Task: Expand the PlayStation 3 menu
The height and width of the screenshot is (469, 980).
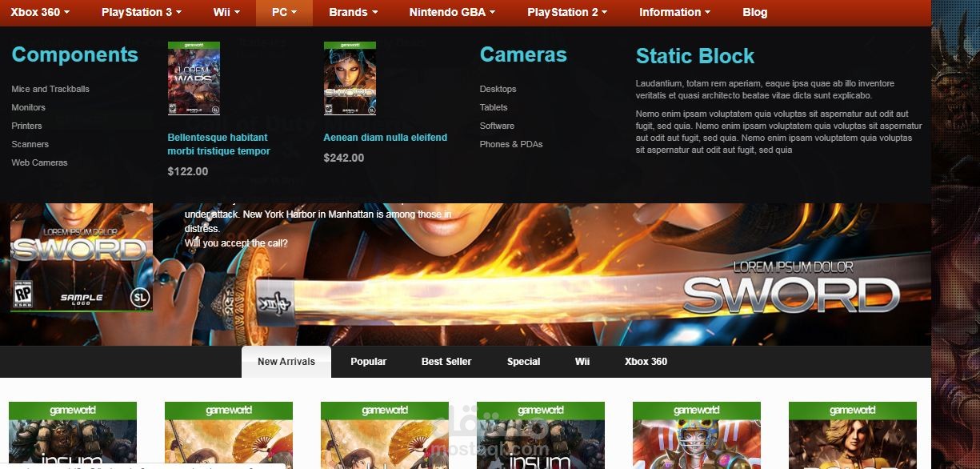Action: coord(141,12)
